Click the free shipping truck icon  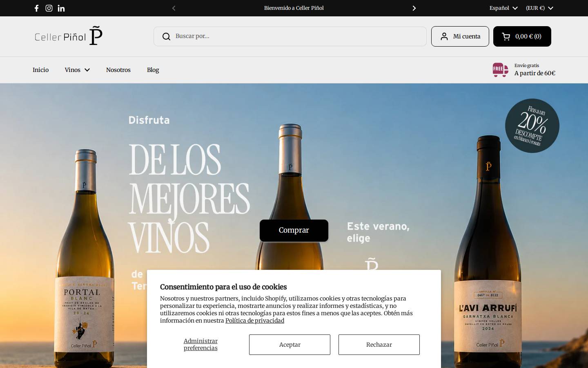(x=501, y=70)
